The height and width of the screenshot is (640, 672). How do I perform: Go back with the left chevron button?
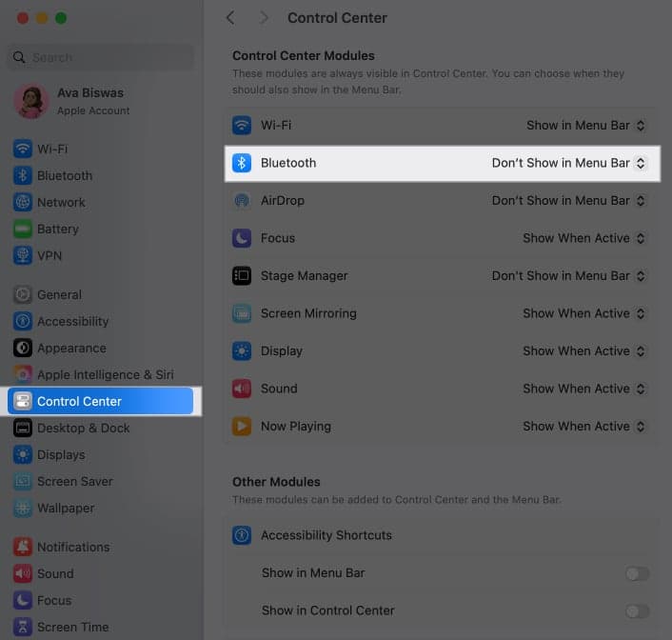coord(230,17)
